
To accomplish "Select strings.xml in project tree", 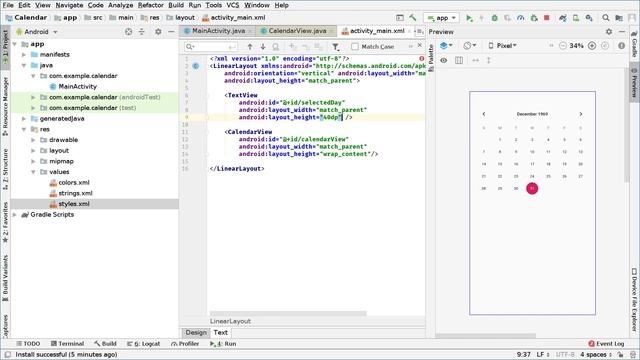I will coord(75,193).
